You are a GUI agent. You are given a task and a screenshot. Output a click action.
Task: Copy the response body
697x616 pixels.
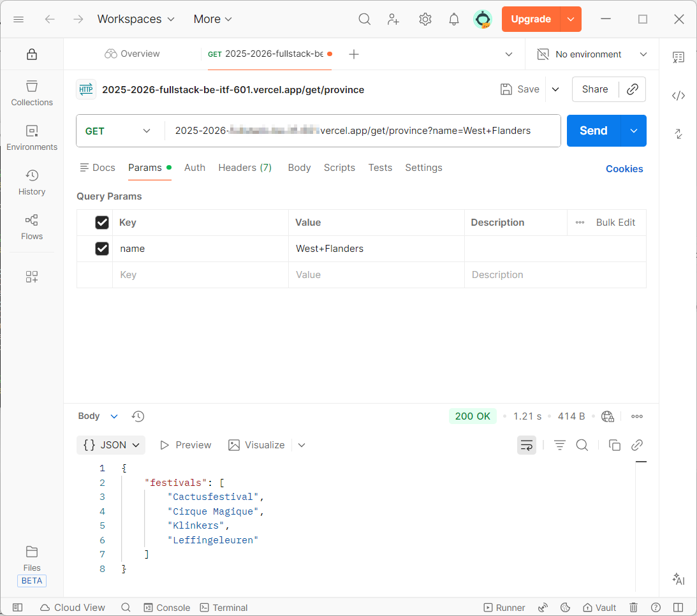pyautogui.click(x=614, y=445)
